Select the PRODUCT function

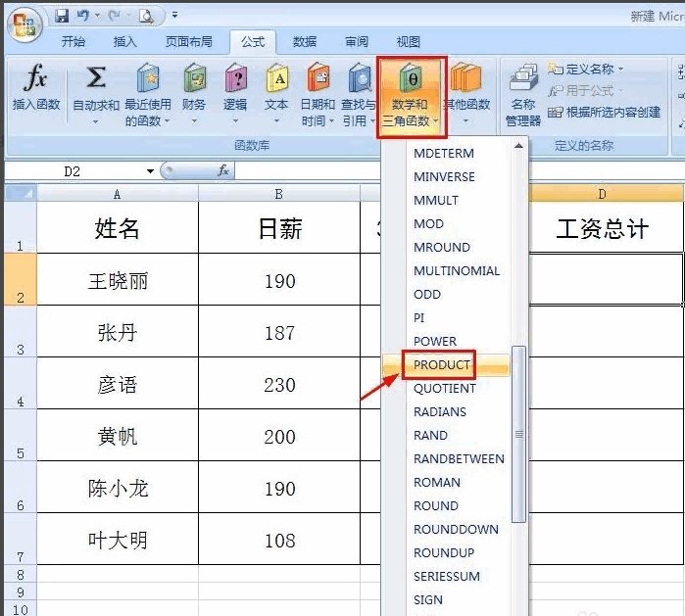coord(442,365)
